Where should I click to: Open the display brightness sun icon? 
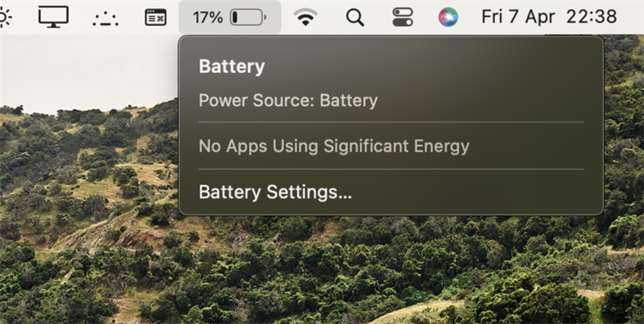pyautogui.click(x=5, y=17)
